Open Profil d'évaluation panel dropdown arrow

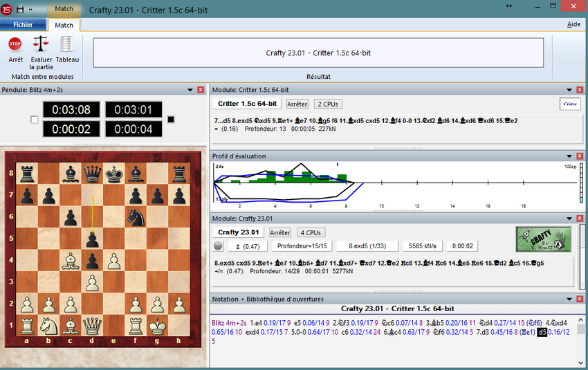click(569, 156)
